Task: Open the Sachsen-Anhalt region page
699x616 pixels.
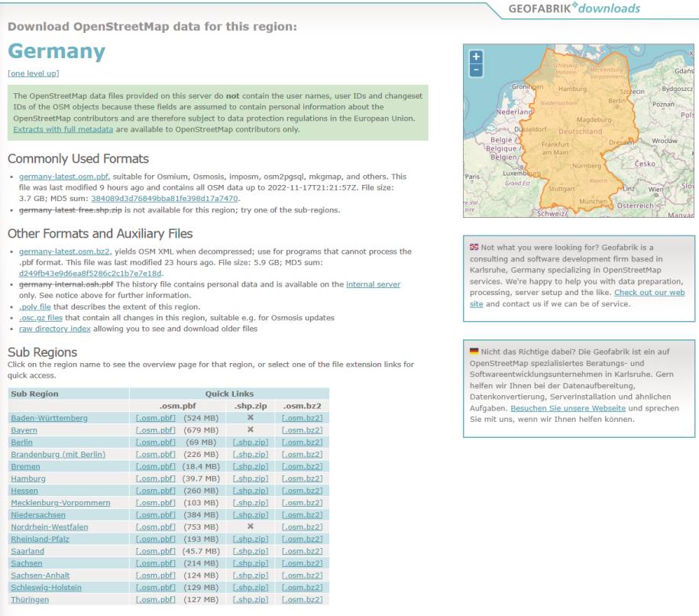Action: pos(40,575)
